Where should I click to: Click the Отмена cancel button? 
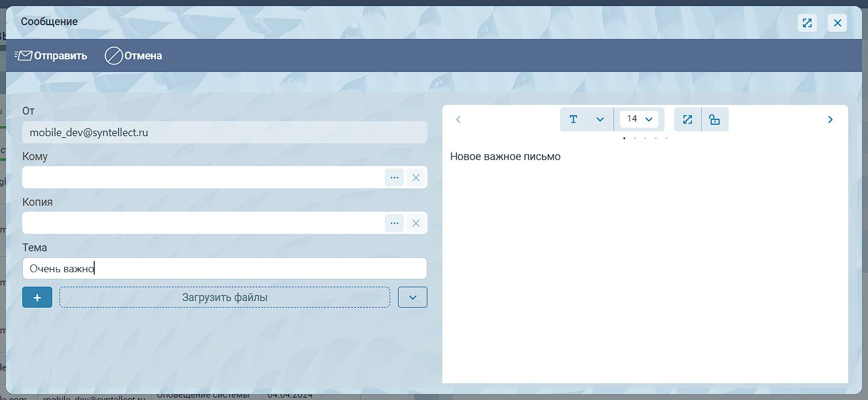point(133,56)
